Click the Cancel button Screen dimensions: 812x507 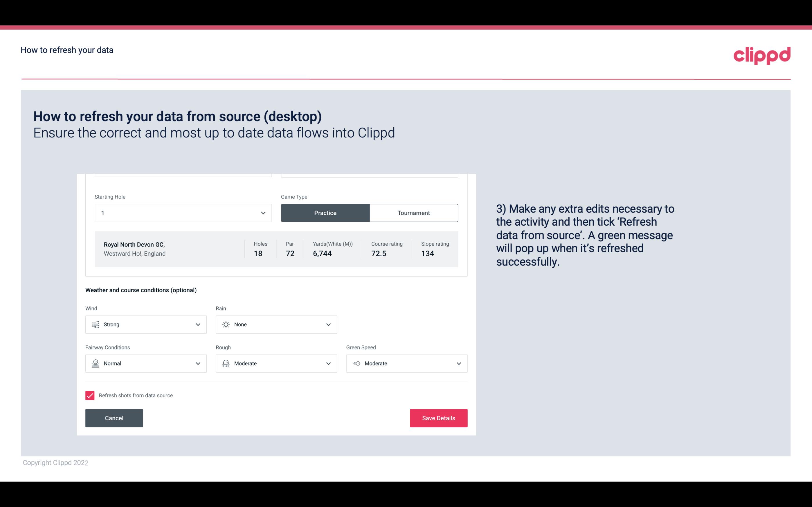tap(114, 418)
